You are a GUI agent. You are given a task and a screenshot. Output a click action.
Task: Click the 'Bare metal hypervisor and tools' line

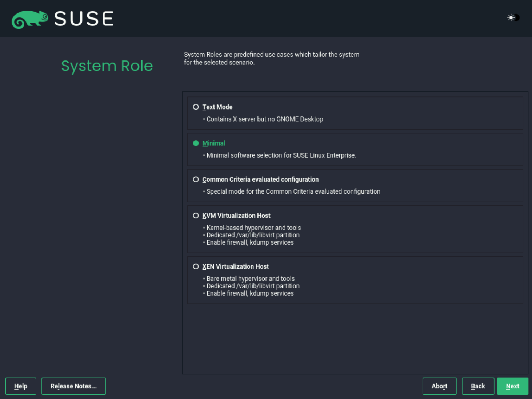click(x=250, y=278)
